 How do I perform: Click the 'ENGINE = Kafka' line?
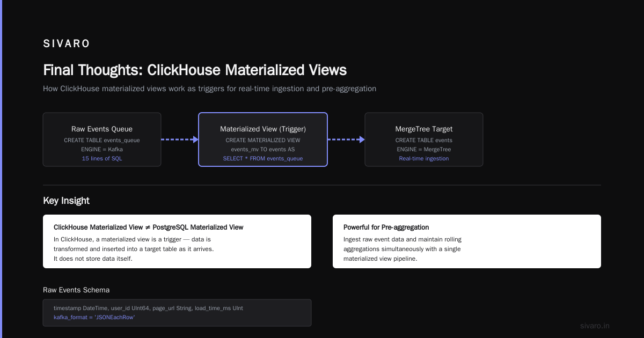[102, 149]
